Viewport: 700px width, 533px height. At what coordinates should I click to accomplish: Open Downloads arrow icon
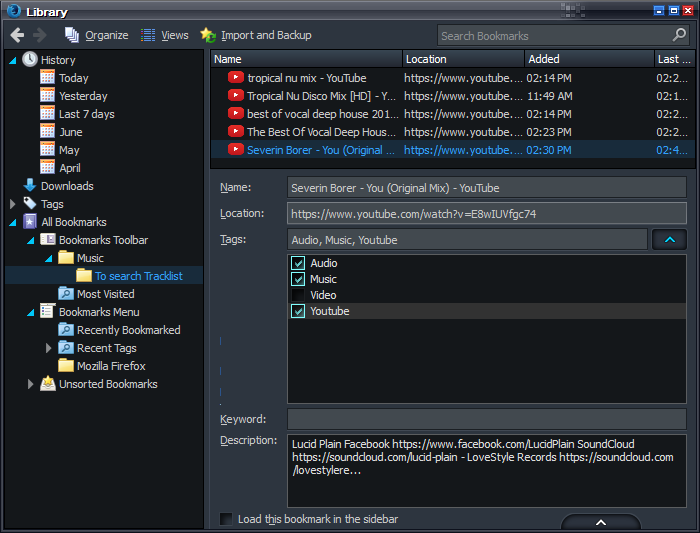pyautogui.click(x=30, y=185)
